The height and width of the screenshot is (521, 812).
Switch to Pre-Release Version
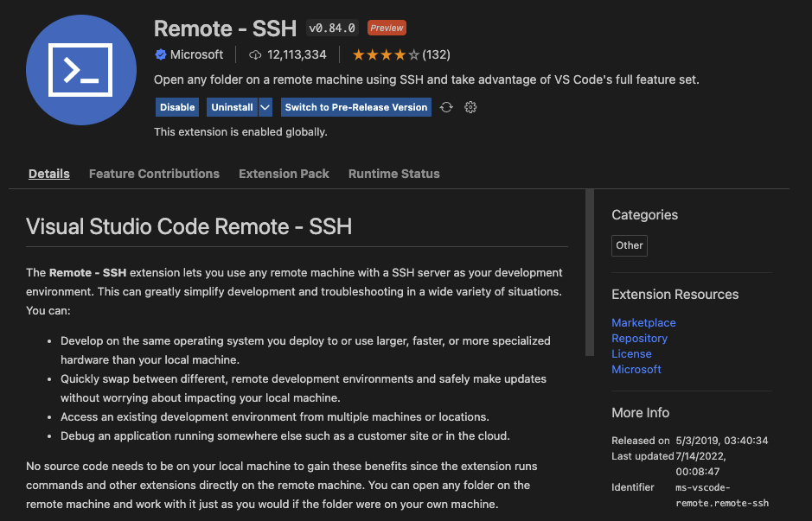(x=356, y=107)
